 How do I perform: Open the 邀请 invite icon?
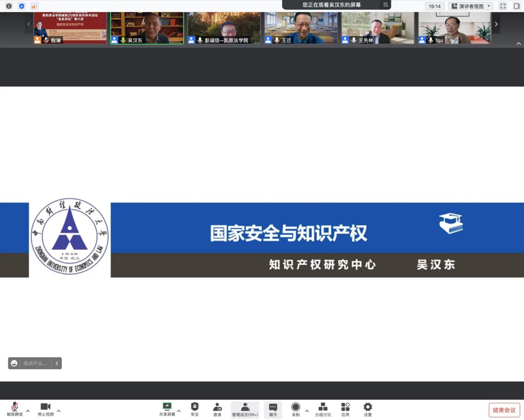click(x=217, y=408)
